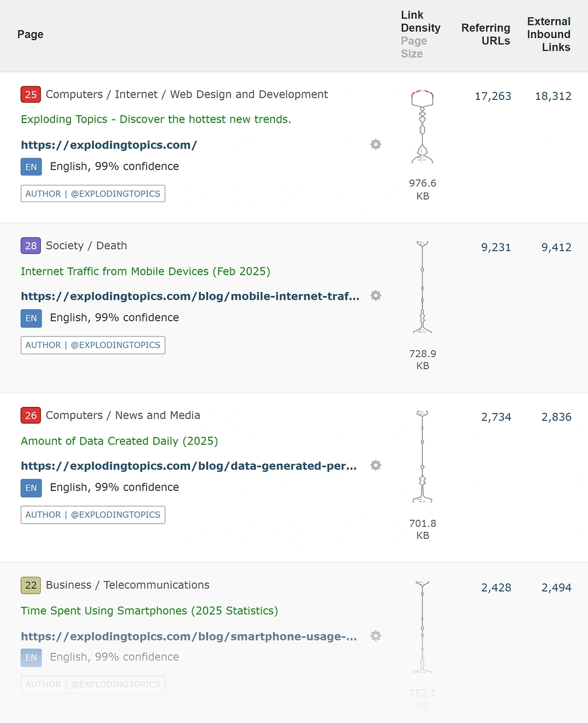Click gear icon for smartphone-usage row

[x=376, y=636]
